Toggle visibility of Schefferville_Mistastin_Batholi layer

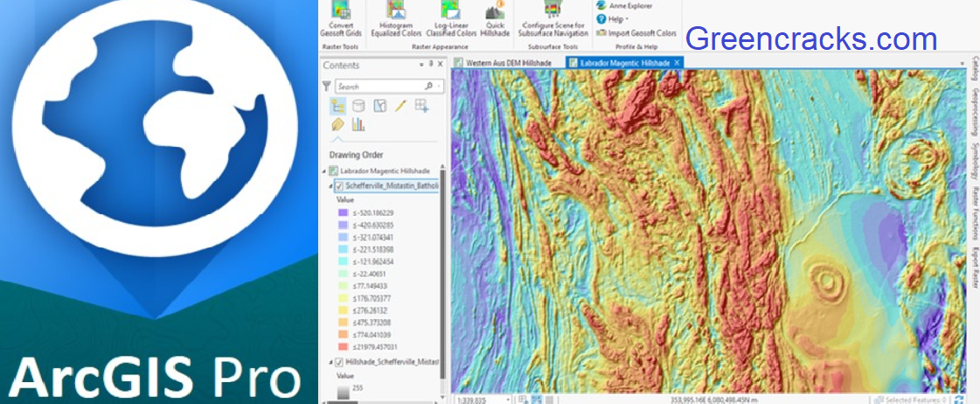(339, 185)
